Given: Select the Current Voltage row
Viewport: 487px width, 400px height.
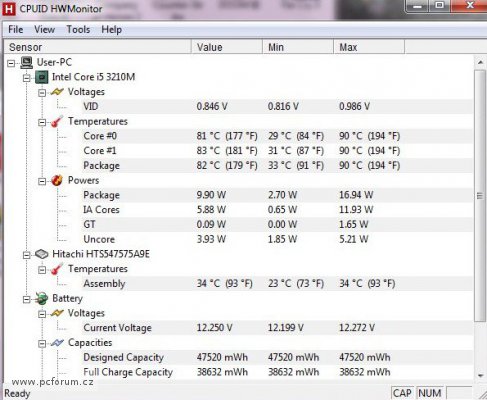Looking at the screenshot, I should [x=278, y=328].
